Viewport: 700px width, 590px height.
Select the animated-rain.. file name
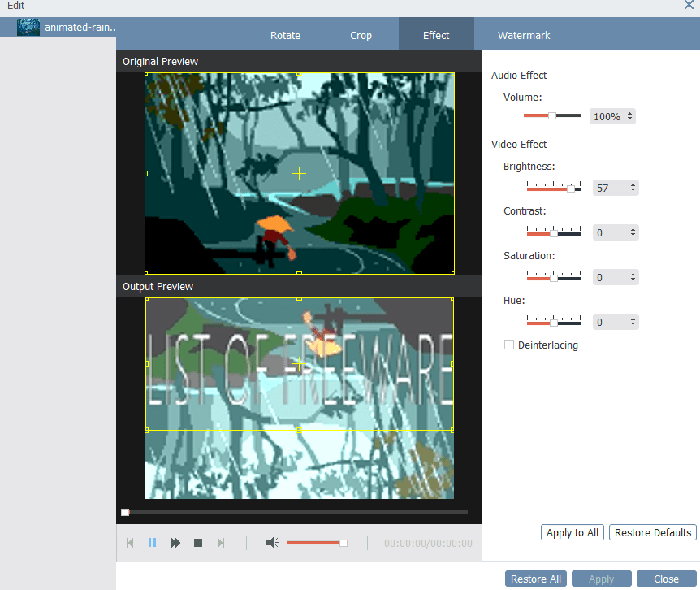pyautogui.click(x=80, y=28)
